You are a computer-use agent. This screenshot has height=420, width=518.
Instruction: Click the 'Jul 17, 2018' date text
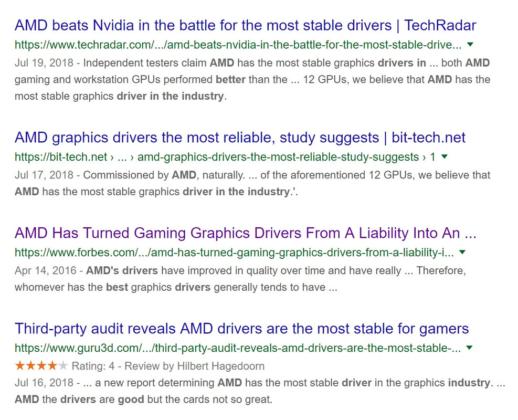44,175
